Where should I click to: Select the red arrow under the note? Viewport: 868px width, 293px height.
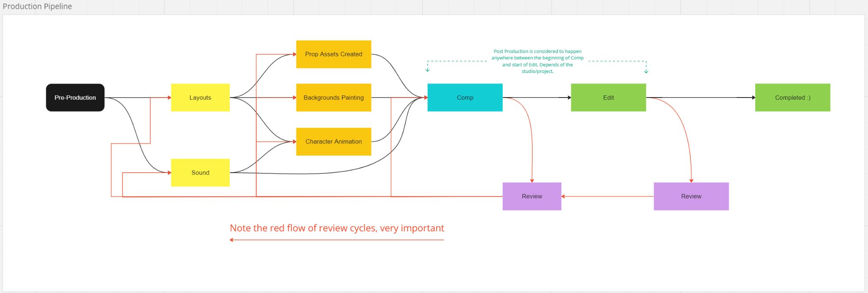[337, 240]
